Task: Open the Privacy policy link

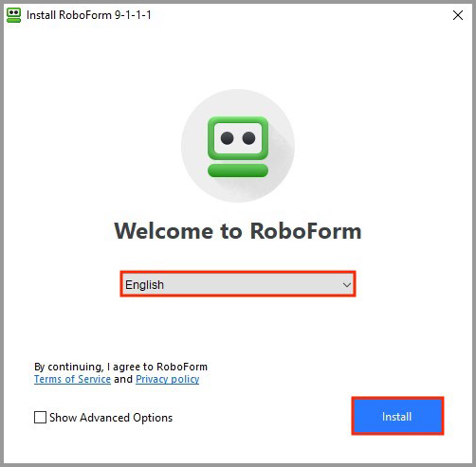Action: click(x=168, y=379)
